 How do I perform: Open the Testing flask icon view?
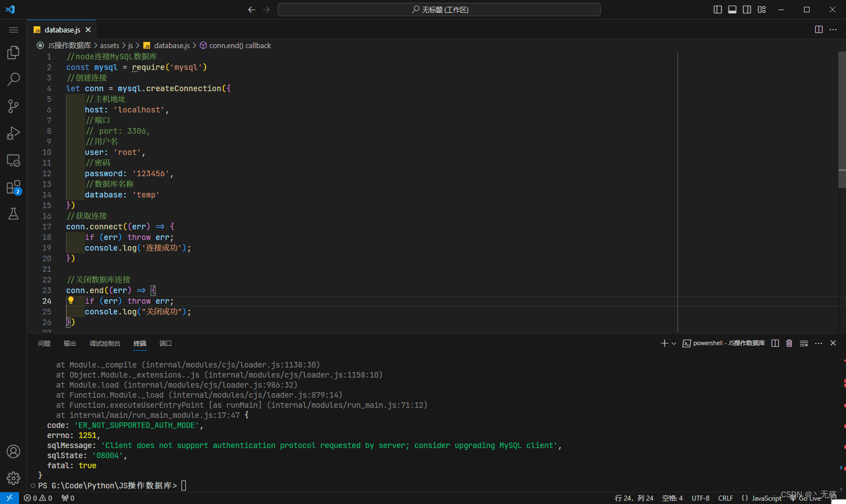(x=13, y=214)
